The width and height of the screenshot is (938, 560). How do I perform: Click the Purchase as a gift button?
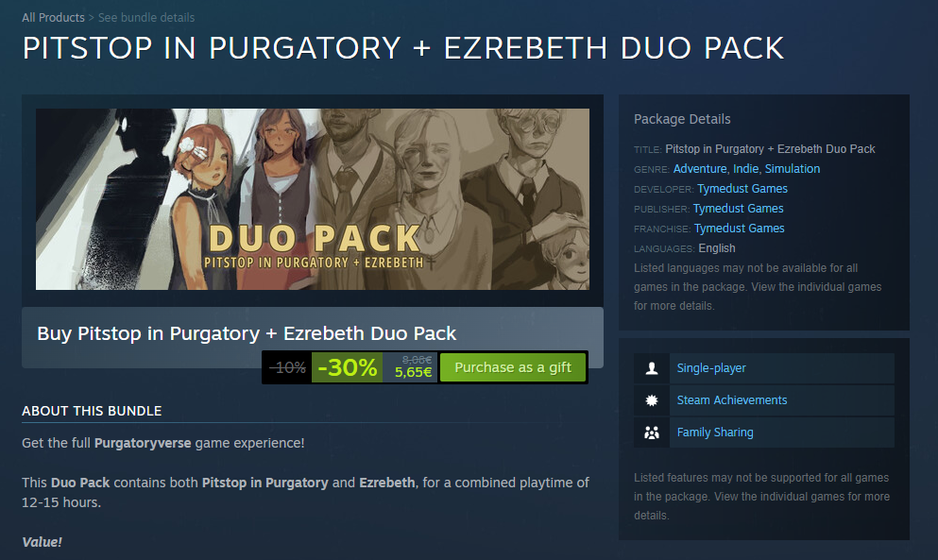[513, 367]
